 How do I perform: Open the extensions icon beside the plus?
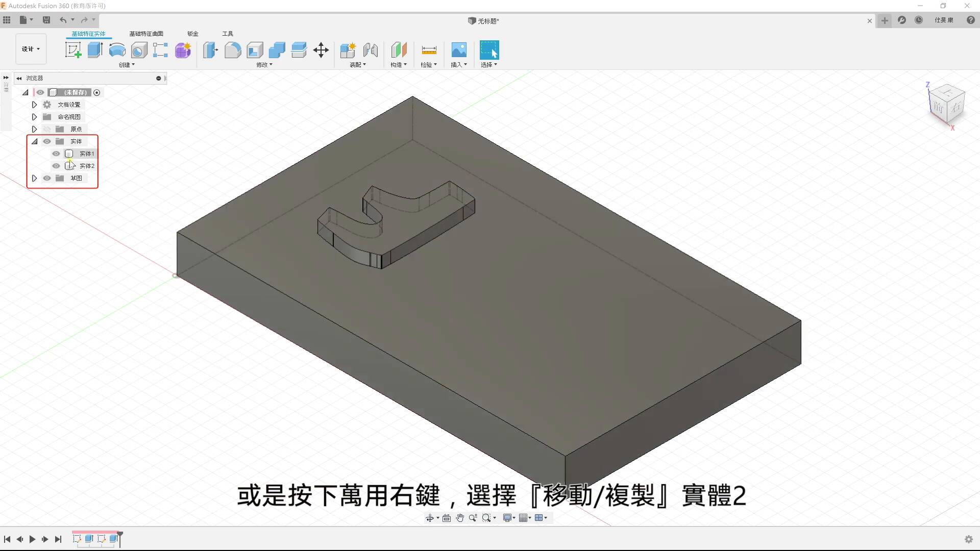coord(902,20)
